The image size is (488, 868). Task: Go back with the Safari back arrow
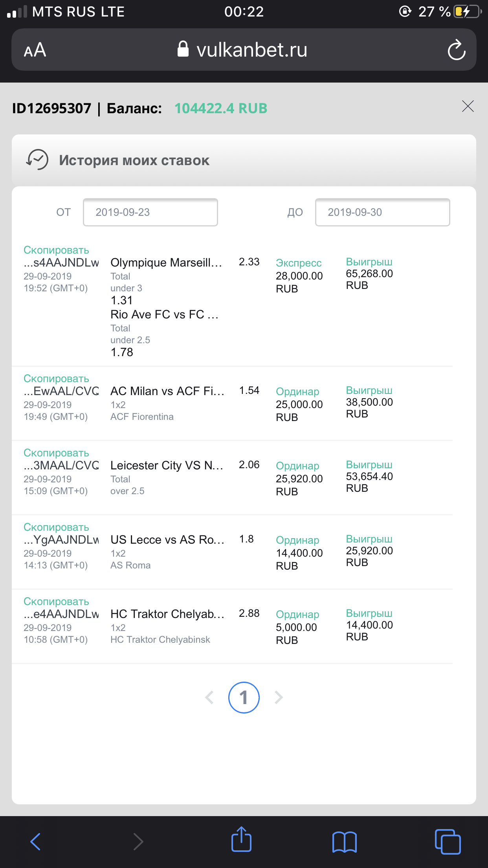coord(35,842)
